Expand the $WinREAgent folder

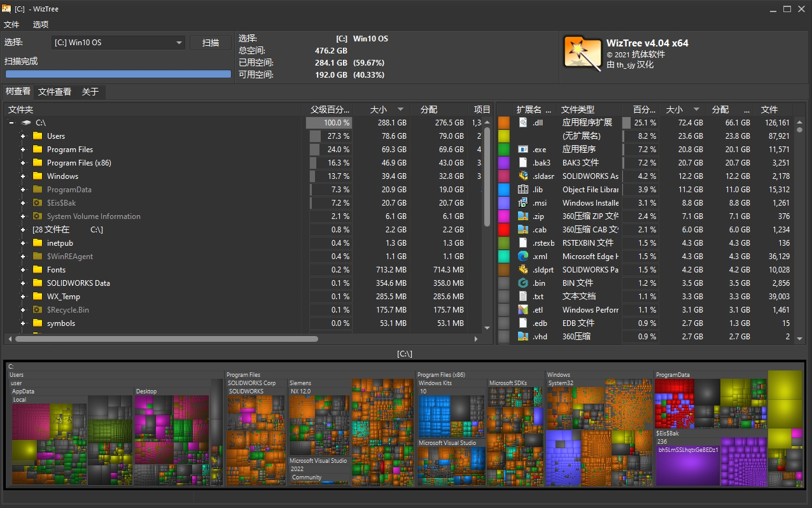pos(23,257)
